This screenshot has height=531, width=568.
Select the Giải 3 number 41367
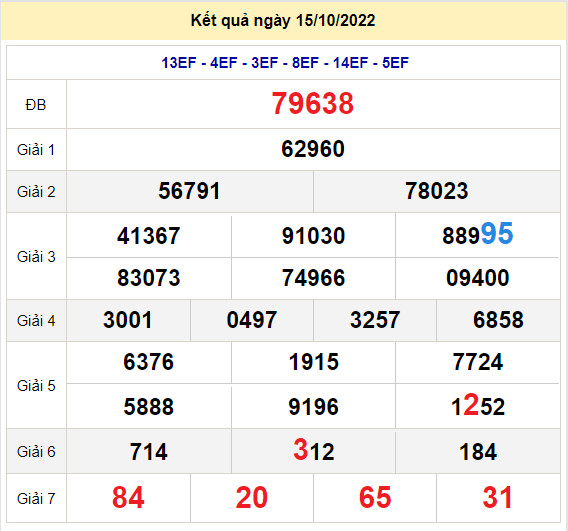click(149, 236)
